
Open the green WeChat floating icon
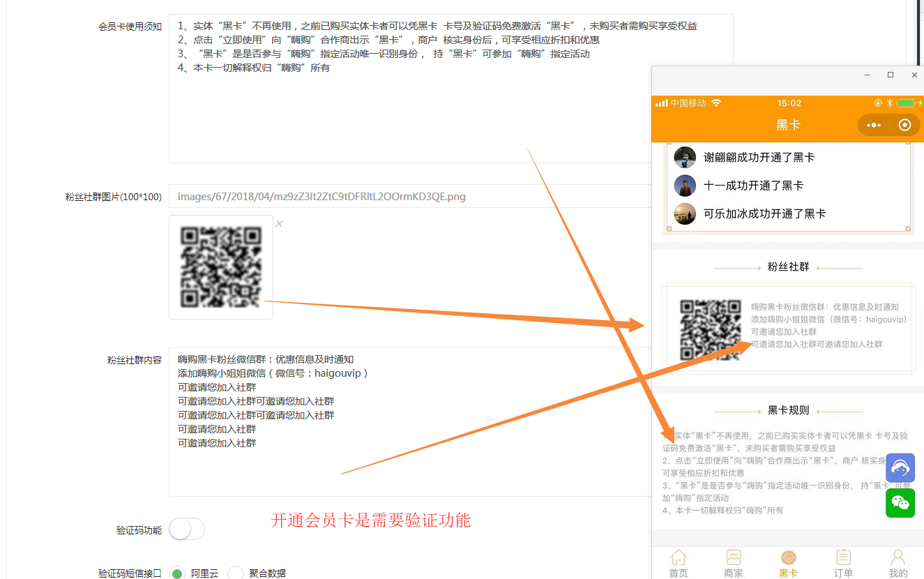tap(900, 503)
